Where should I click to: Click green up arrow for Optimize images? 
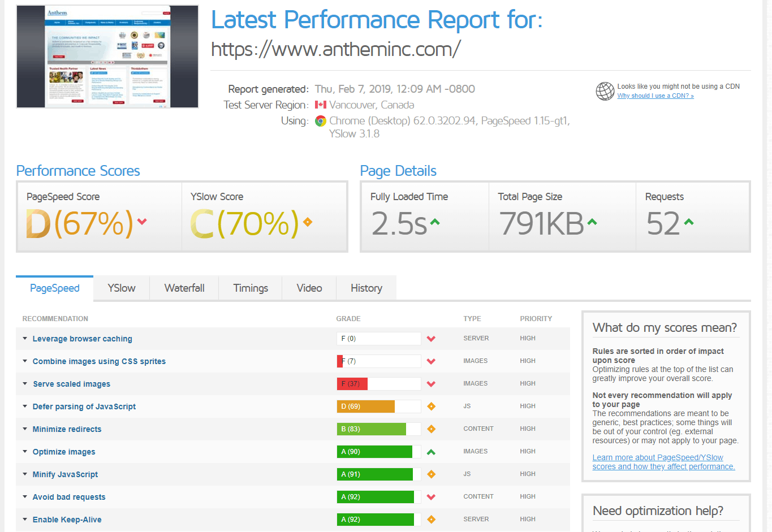[x=431, y=452]
